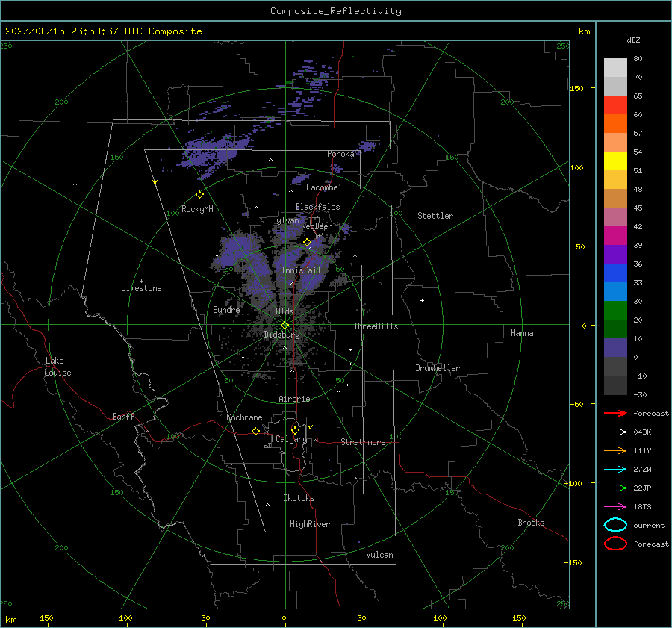Pick the blue 33–36 dBZ color swatch

615,273
